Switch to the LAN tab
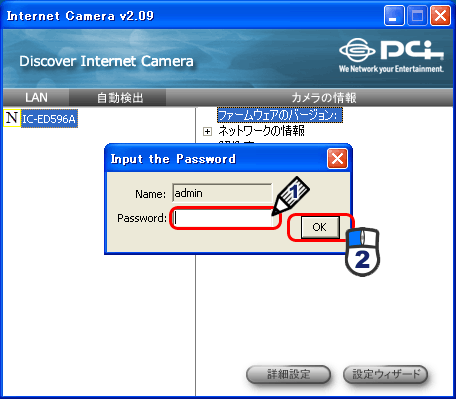 pyautogui.click(x=36, y=98)
